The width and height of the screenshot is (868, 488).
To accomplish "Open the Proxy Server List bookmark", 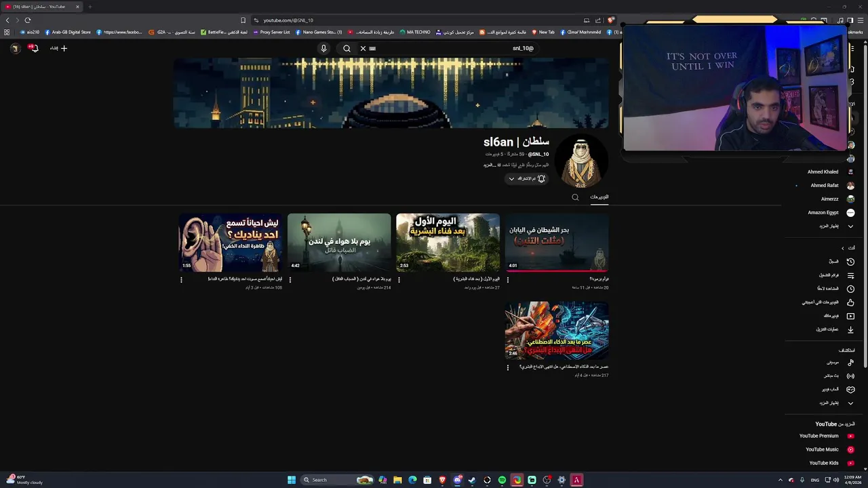I will [x=271, y=32].
